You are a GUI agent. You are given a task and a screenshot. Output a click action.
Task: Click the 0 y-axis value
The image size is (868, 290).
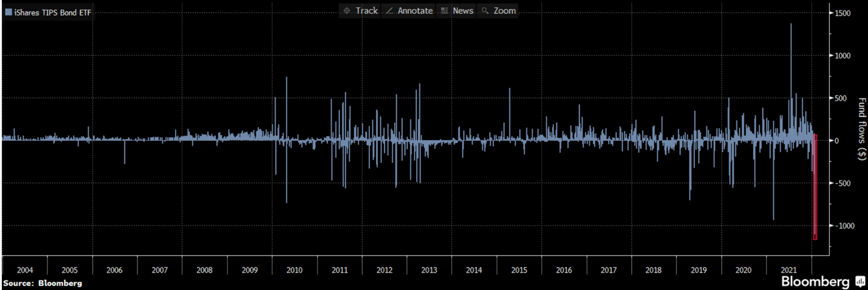click(836, 140)
